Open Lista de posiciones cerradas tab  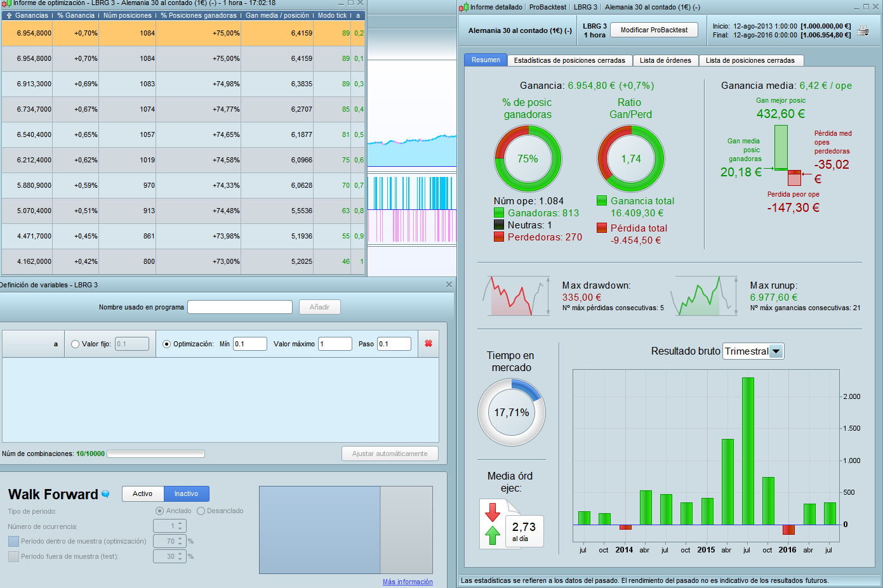tap(750, 60)
